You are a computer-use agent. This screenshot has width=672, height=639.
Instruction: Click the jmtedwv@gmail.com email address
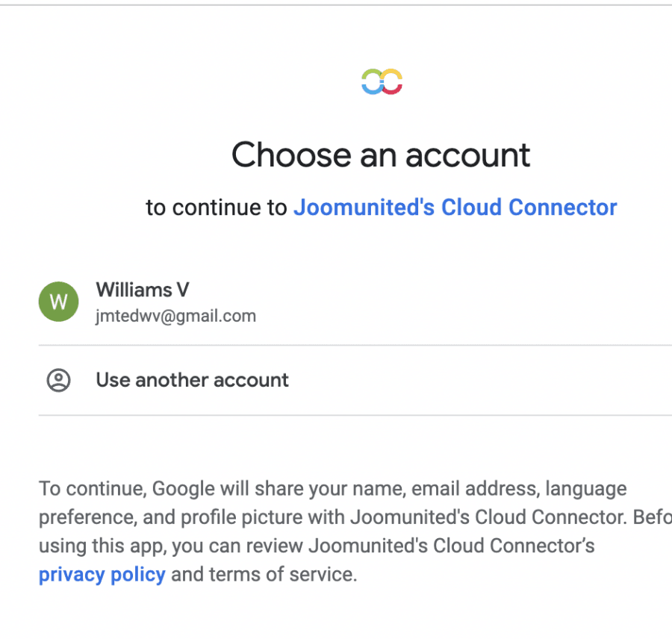(175, 316)
